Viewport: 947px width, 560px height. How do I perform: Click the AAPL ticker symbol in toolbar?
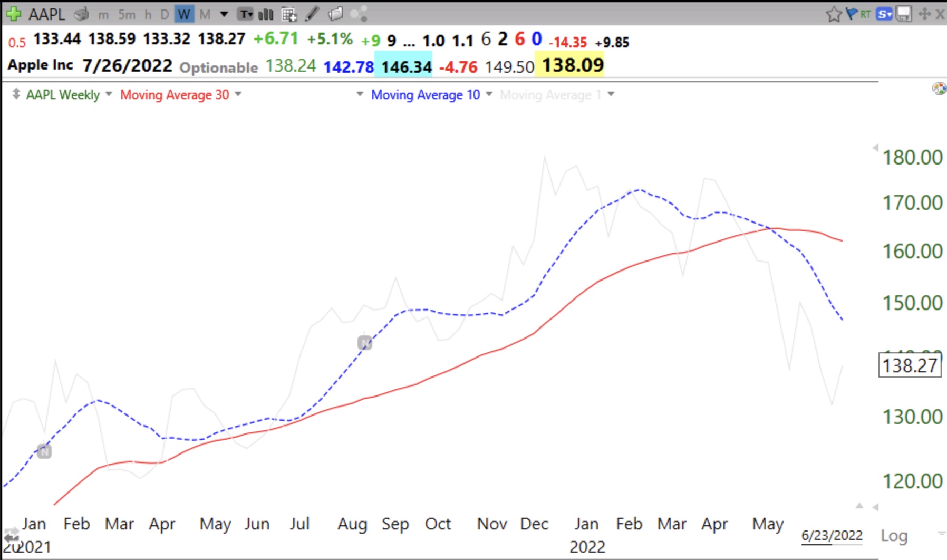coord(46,14)
